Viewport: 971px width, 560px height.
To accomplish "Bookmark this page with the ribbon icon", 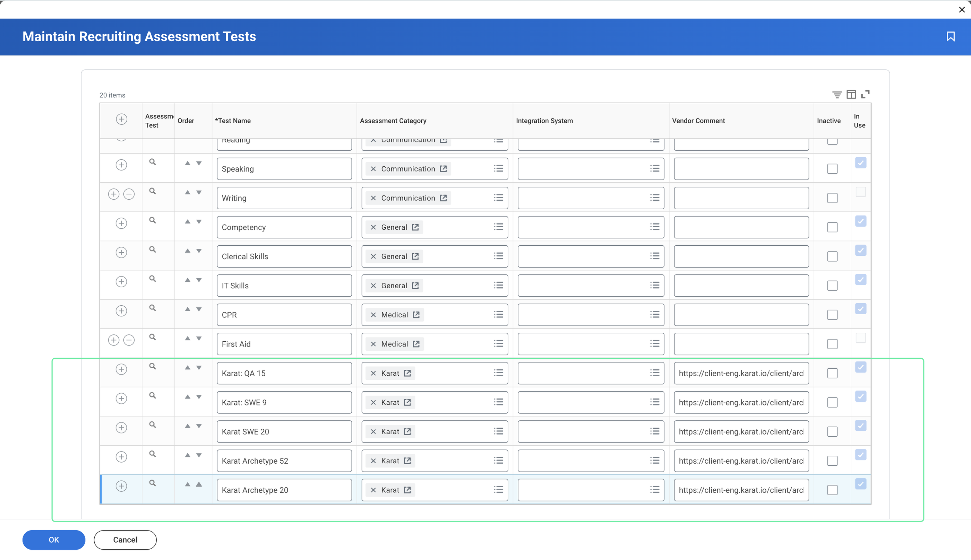I will (950, 36).
